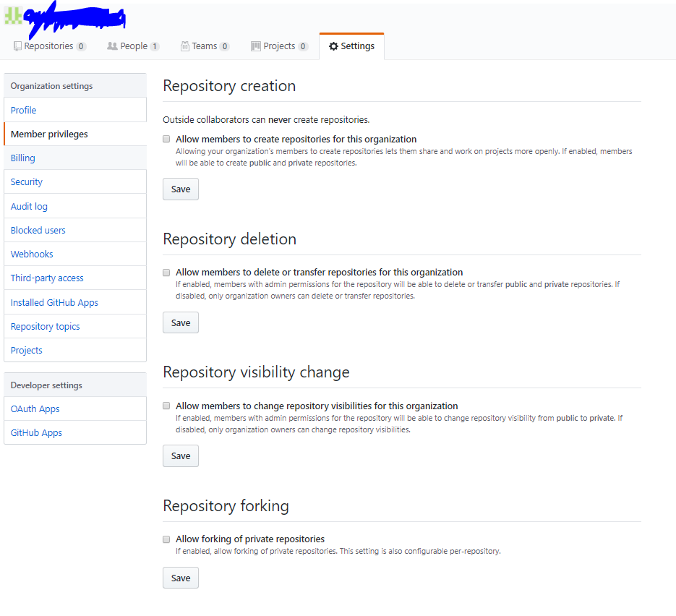Click the forking per-repository description text

(x=338, y=552)
